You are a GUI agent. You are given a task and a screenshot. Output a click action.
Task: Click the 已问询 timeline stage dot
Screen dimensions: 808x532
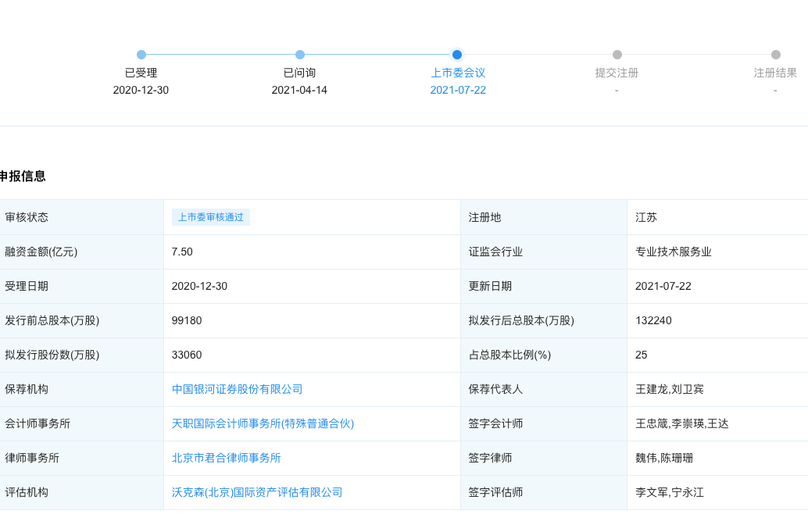coord(299,55)
